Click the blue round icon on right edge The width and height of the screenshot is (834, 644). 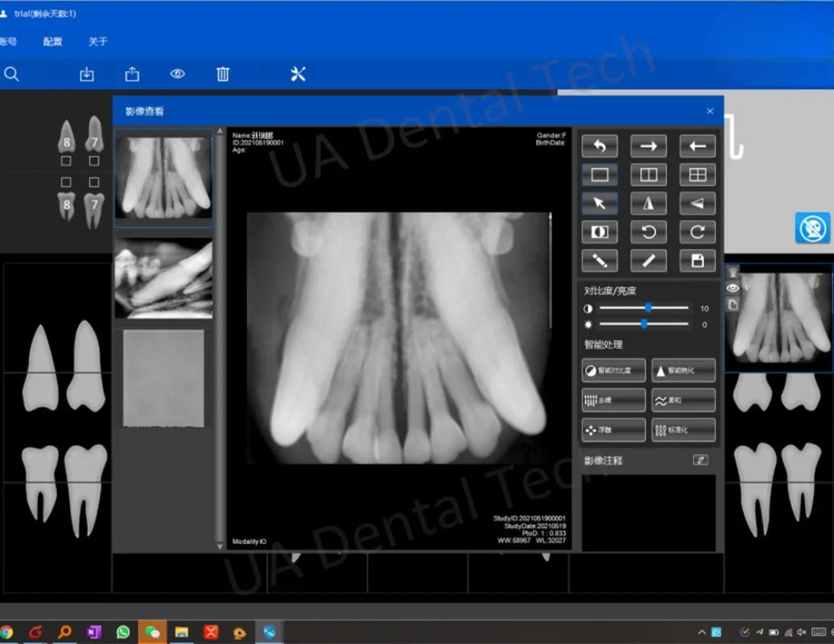pyautogui.click(x=813, y=228)
